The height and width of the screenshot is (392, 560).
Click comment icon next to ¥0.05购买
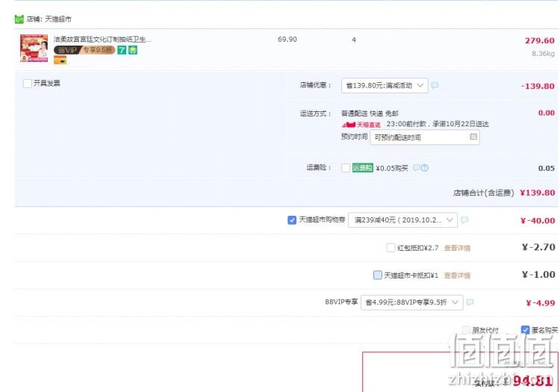(x=416, y=167)
